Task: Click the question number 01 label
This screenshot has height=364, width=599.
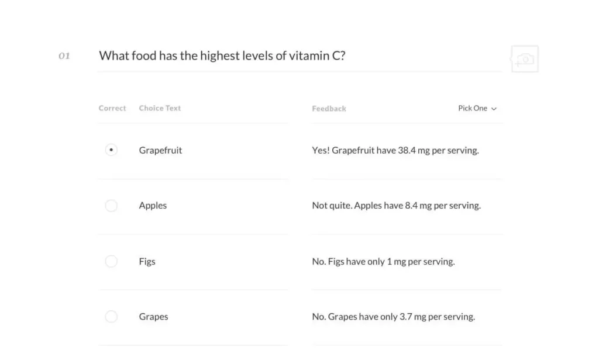Action: (64, 56)
